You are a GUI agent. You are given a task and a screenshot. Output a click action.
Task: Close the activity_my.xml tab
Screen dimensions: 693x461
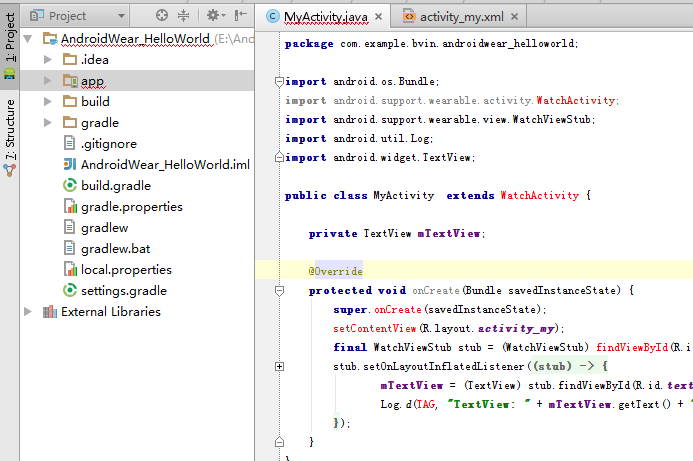(514, 17)
